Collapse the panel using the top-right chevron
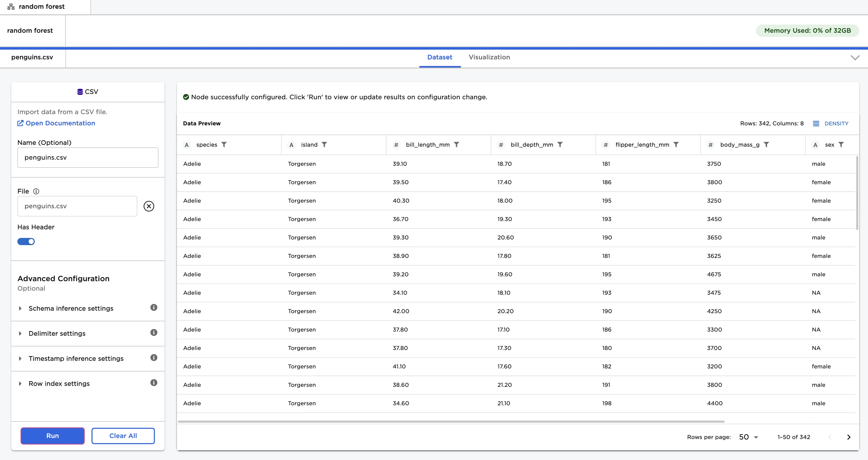The image size is (868, 460). click(855, 57)
